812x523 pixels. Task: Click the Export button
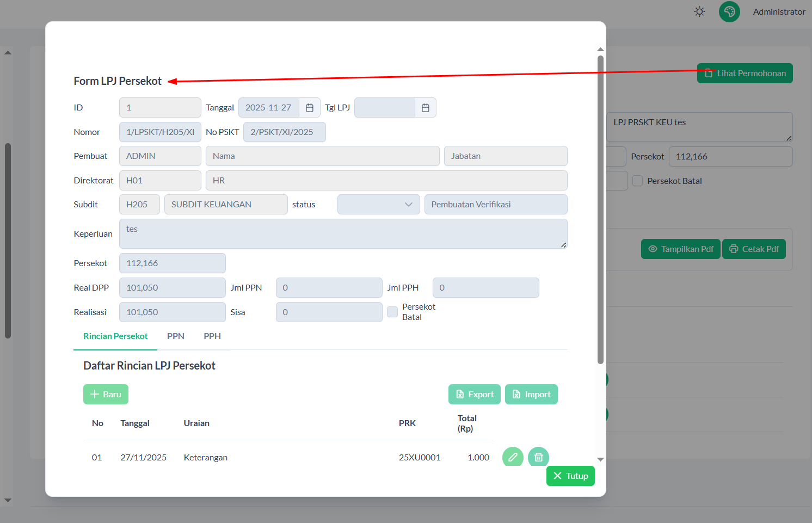[x=475, y=395]
